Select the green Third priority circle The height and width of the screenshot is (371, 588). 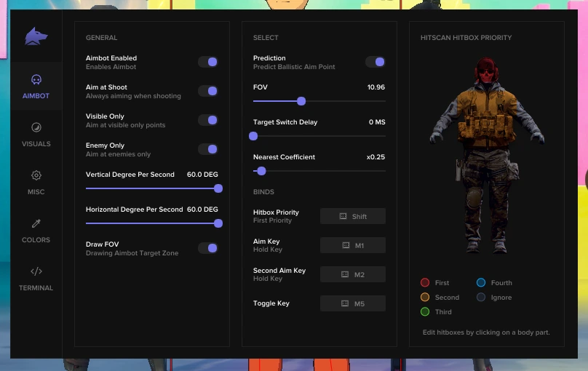tap(425, 311)
